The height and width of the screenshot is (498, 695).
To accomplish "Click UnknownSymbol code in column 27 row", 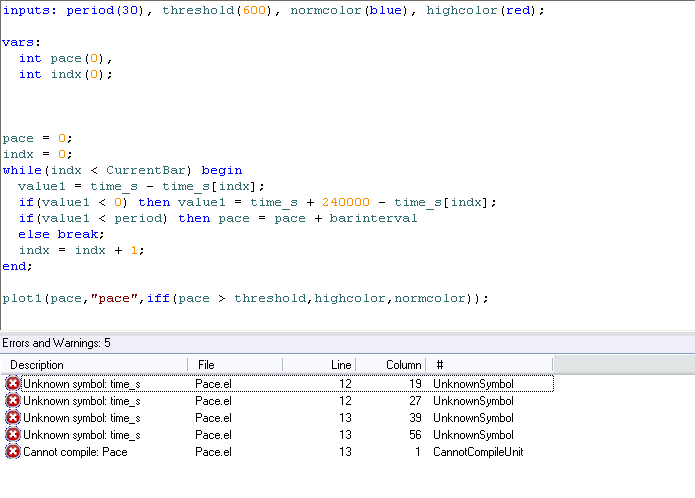I will pyautogui.click(x=473, y=401).
